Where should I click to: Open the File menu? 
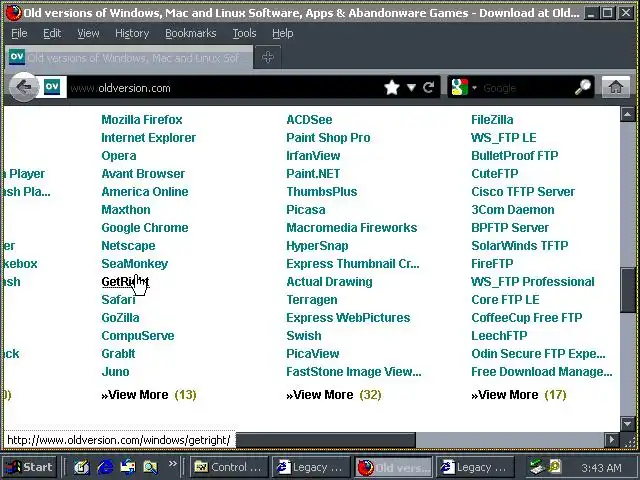(x=19, y=33)
